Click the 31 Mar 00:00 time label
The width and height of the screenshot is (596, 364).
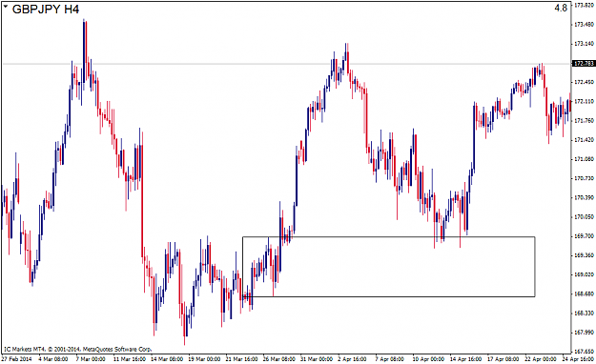(317, 359)
